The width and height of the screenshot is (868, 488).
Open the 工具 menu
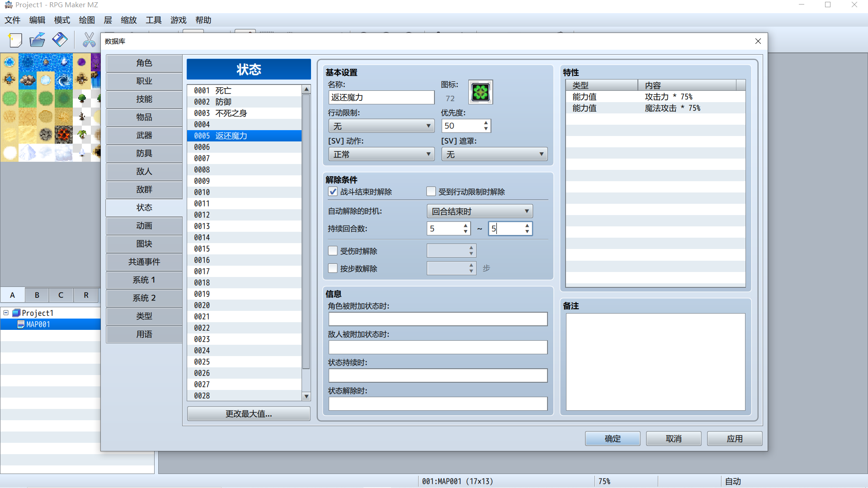[153, 20]
